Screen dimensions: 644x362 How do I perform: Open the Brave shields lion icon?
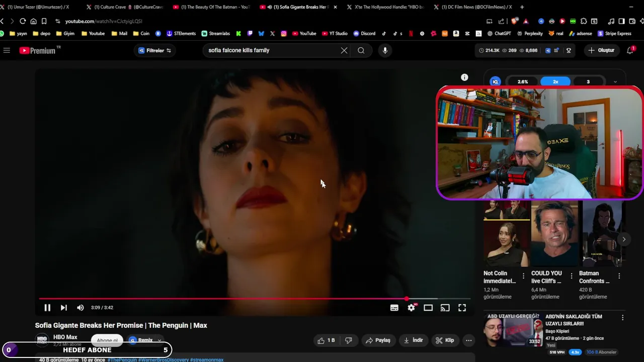[514, 21]
